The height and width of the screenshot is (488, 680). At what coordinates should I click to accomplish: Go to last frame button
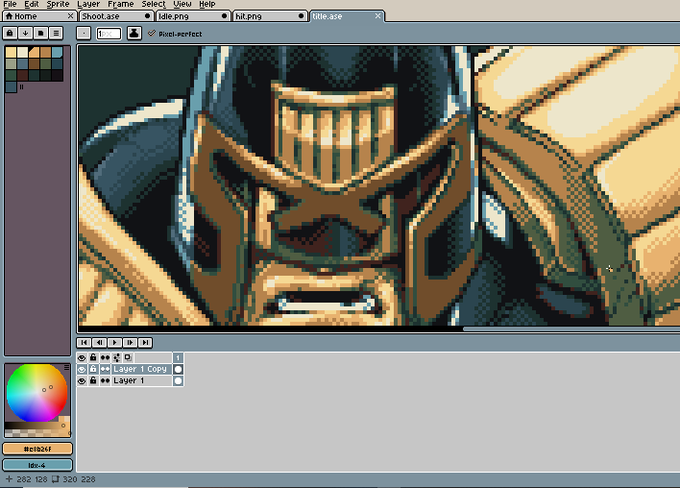point(145,343)
